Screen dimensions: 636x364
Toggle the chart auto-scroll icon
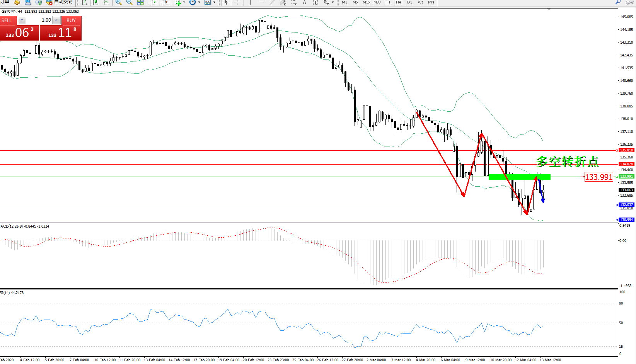click(x=154, y=2)
